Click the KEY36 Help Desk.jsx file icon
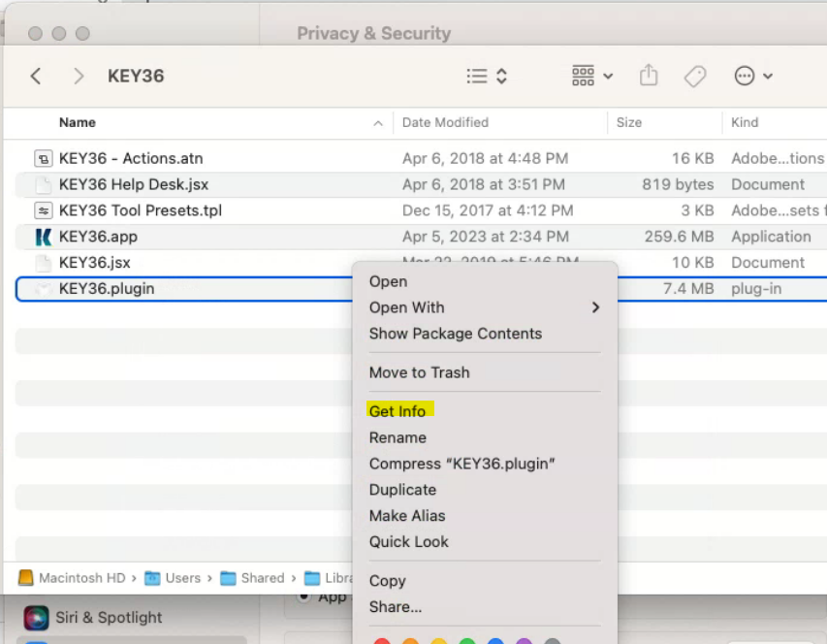 pos(44,184)
